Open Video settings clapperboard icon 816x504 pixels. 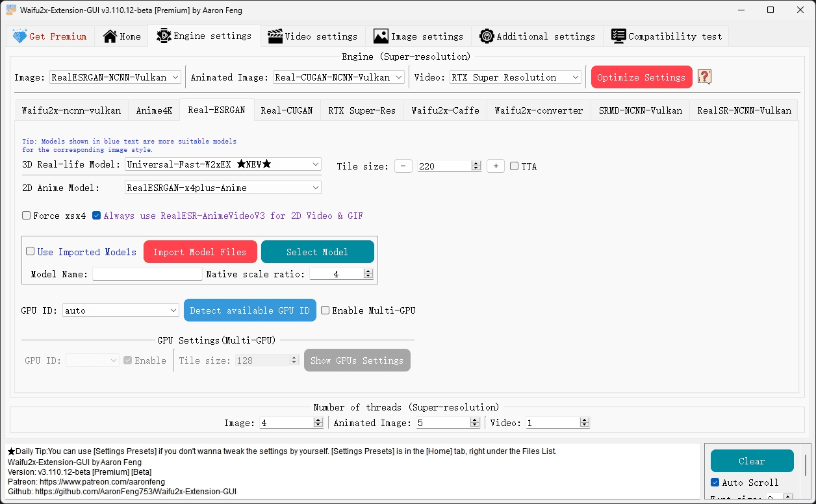[x=275, y=36]
